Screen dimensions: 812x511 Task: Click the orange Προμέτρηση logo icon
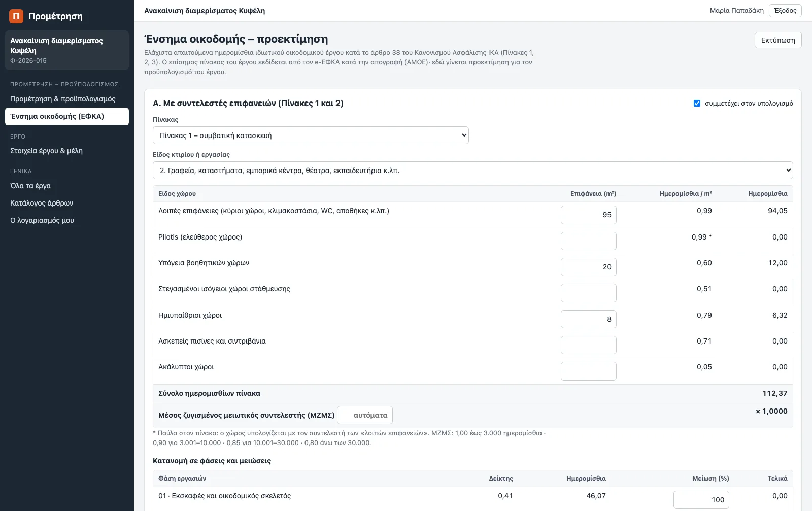click(x=16, y=16)
